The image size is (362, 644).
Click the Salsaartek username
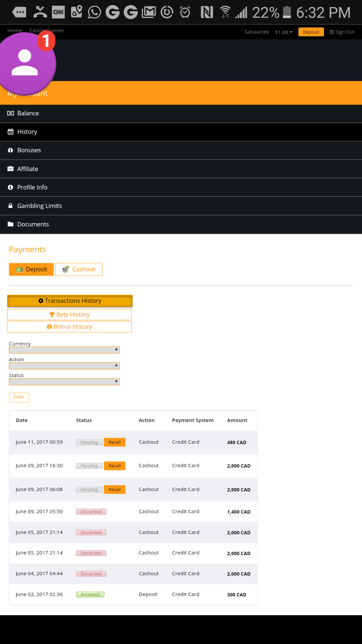pos(257,32)
